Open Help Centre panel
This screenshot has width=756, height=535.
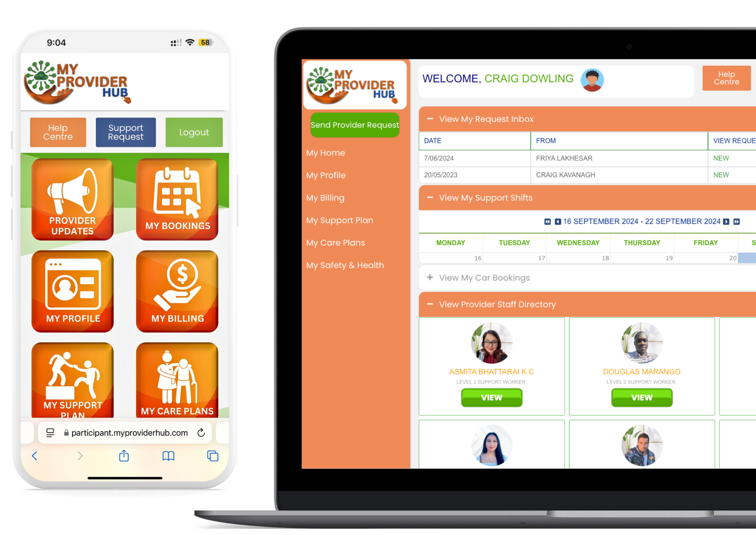(x=726, y=78)
